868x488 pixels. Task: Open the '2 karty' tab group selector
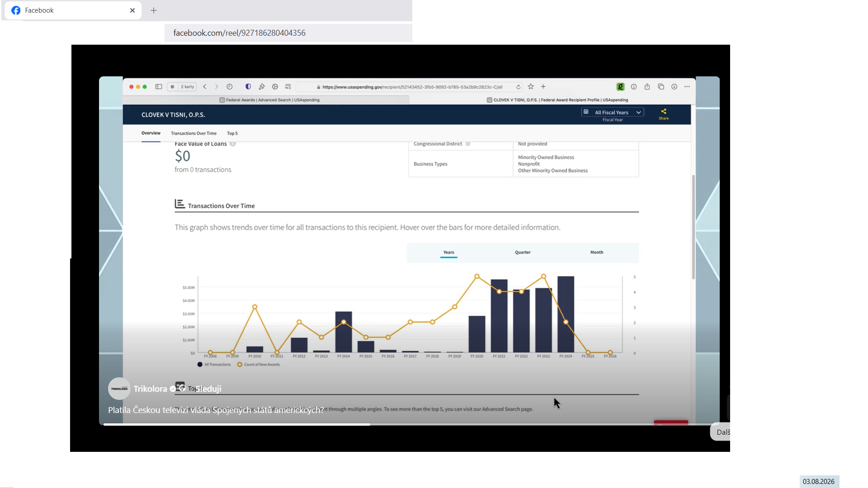(x=182, y=87)
